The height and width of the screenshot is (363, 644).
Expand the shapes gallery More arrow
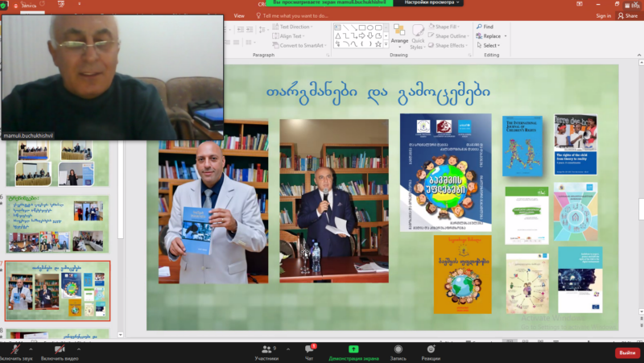coord(386,44)
